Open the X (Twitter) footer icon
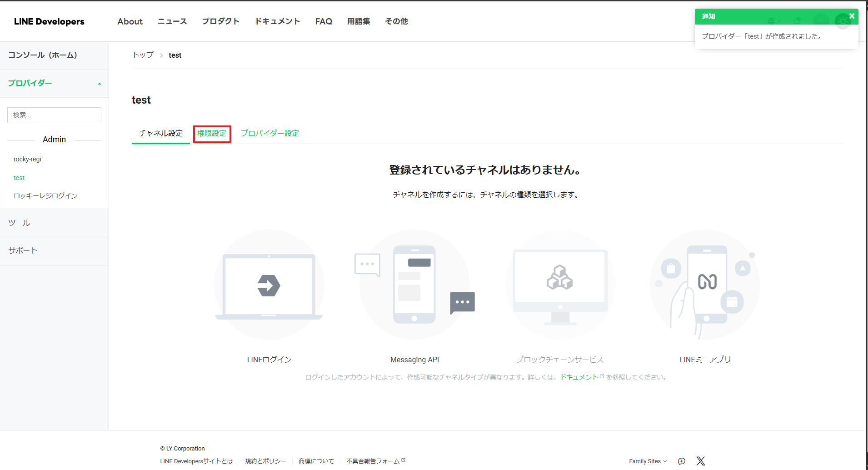The image size is (868, 470). pos(701,461)
